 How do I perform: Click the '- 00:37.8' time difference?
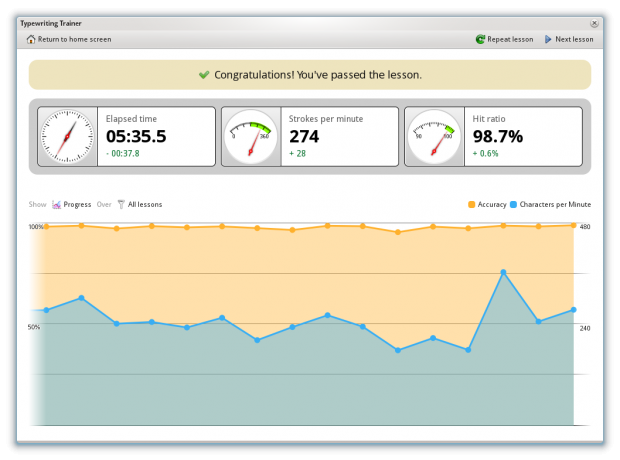[123, 153]
